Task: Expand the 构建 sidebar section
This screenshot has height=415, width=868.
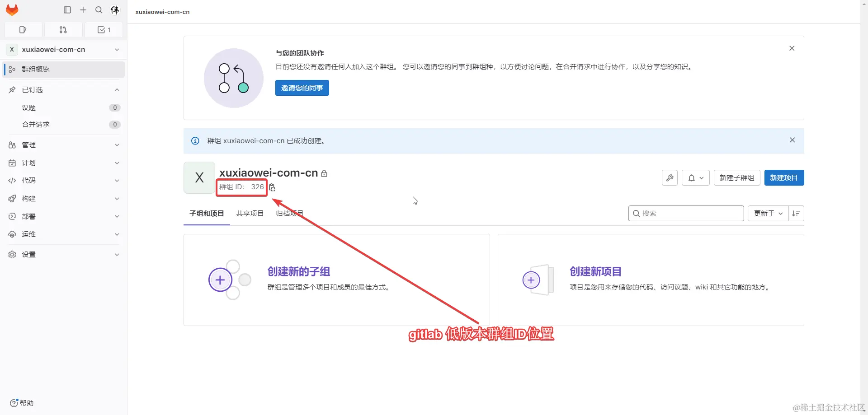Action: tap(64, 199)
